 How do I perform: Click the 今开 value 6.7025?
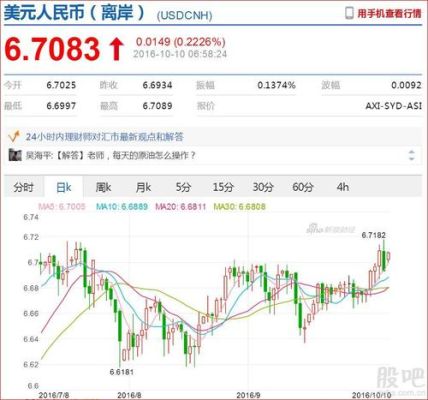point(61,85)
